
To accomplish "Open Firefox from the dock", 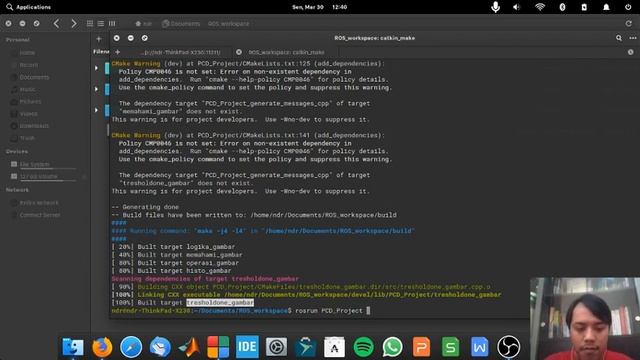I will click(x=102, y=347).
